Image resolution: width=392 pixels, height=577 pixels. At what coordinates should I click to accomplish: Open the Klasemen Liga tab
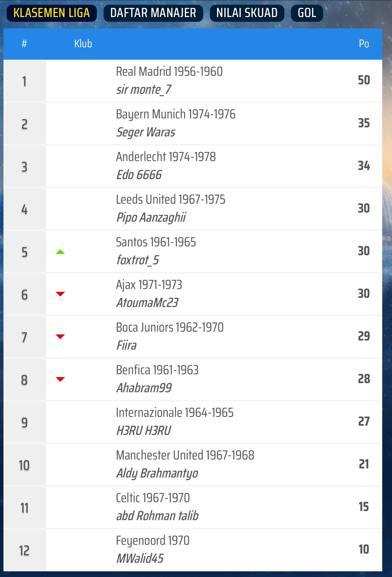pyautogui.click(x=51, y=13)
